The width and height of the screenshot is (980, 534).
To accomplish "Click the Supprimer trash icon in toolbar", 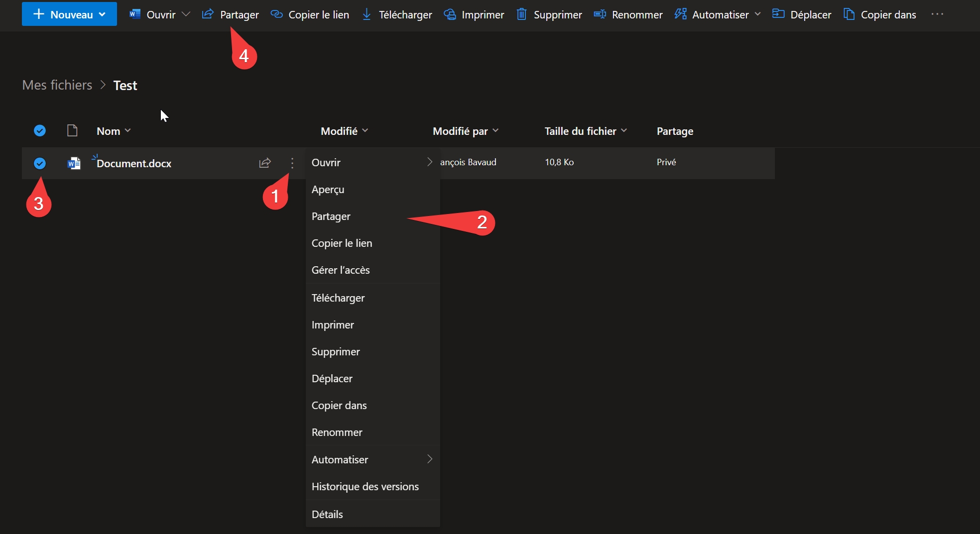I will click(x=521, y=14).
